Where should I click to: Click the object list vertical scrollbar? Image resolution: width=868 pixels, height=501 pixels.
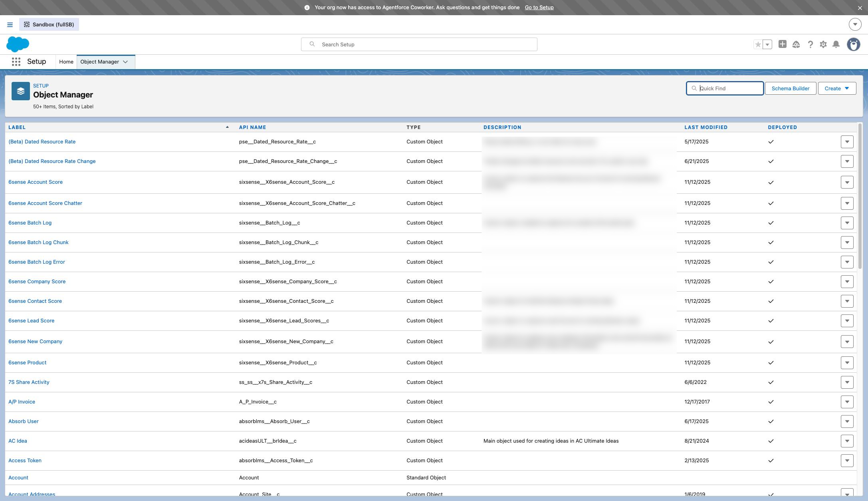point(860,196)
